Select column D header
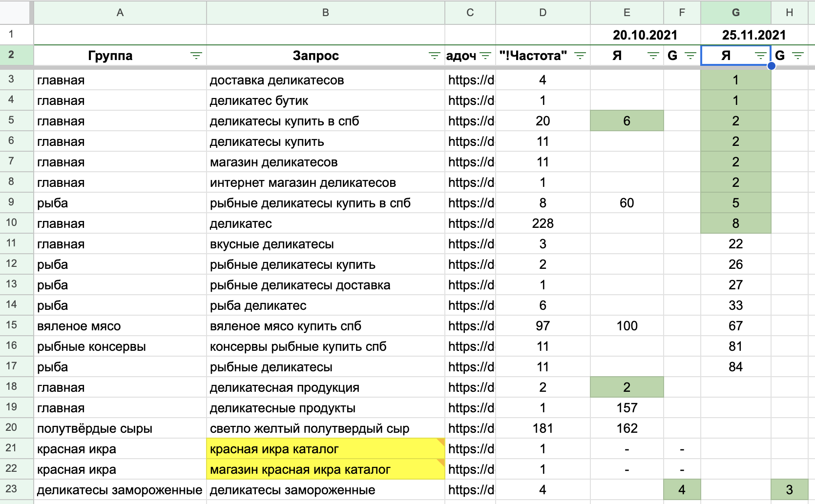This screenshot has height=504, width=815. pyautogui.click(x=543, y=13)
